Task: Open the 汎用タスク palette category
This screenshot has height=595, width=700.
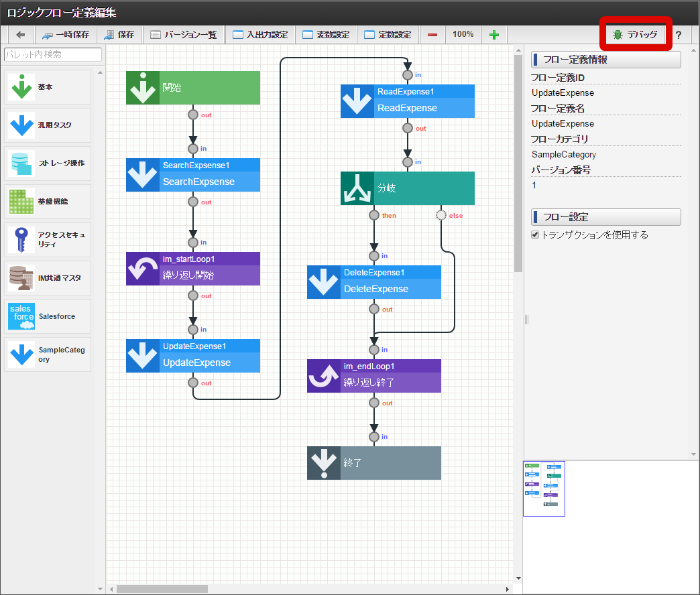Action: (x=48, y=125)
